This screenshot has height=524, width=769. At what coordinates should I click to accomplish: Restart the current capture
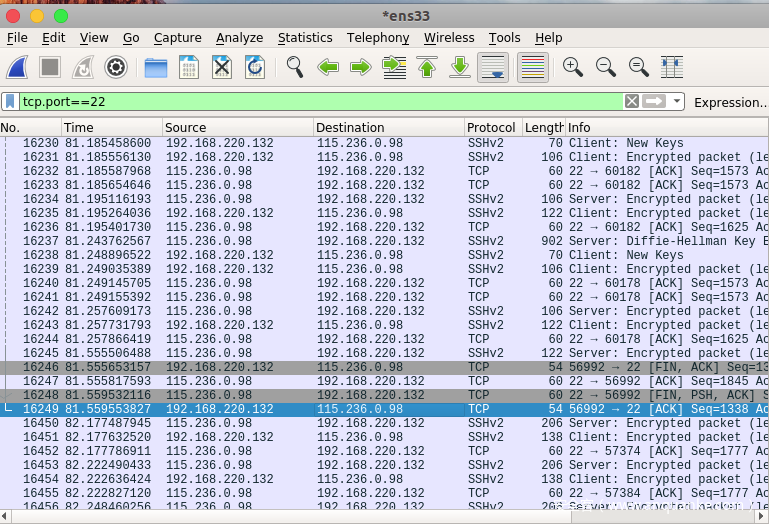pos(83,68)
